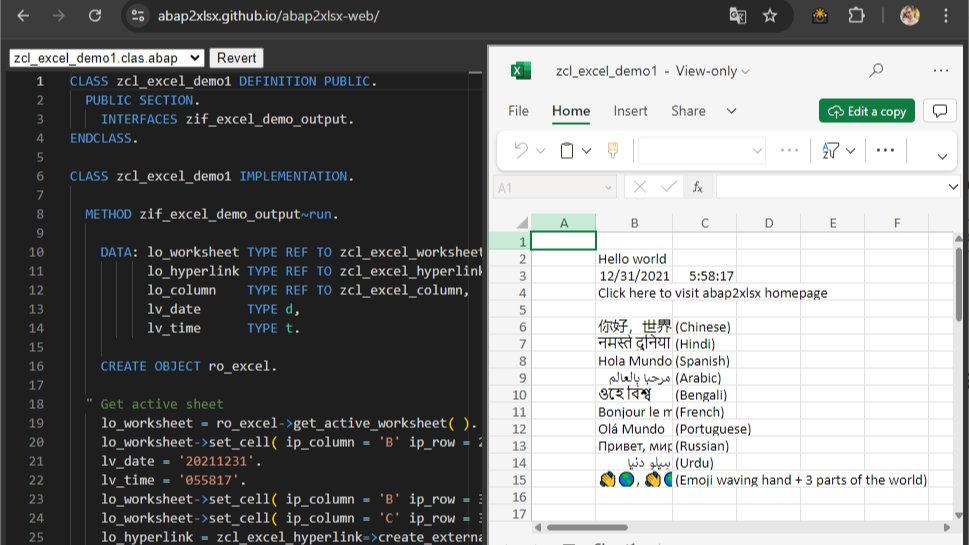Click the spreadsheet vertical scrollbar
Screen dimensions: 969x545
[958, 284]
